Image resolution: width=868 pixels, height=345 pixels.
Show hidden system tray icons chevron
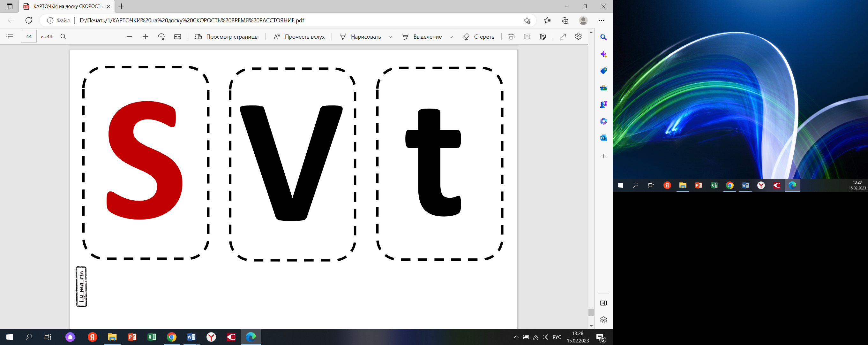coord(516,337)
